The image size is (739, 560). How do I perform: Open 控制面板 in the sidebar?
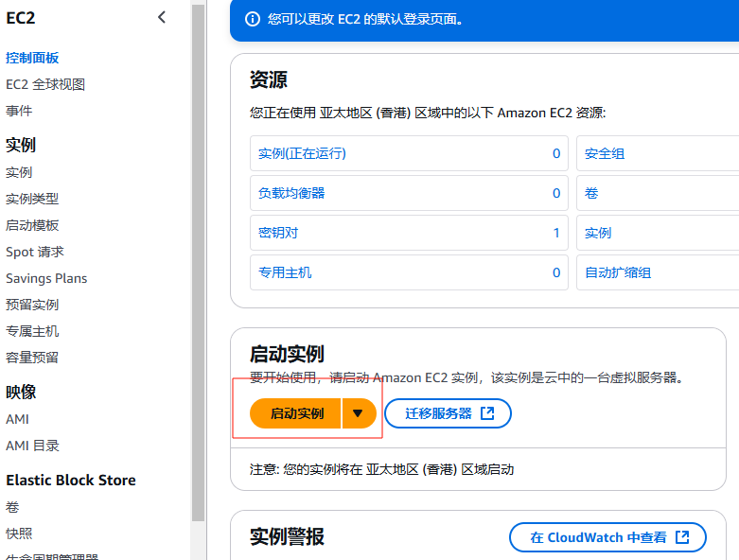32,58
